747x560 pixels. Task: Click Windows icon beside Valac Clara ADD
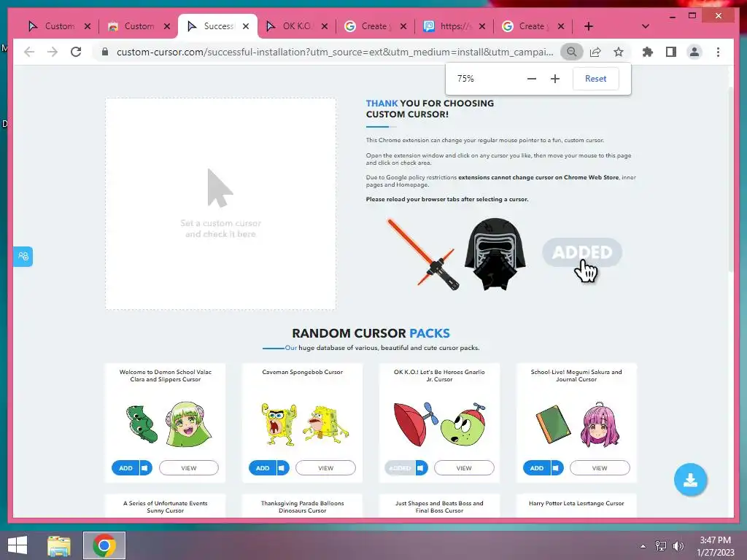(145, 468)
